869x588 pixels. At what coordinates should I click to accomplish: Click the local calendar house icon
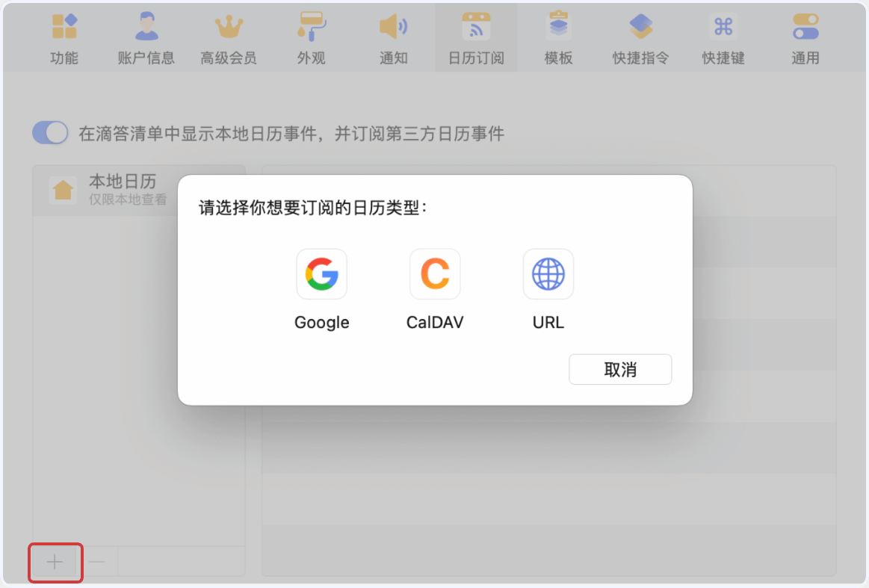(x=63, y=190)
